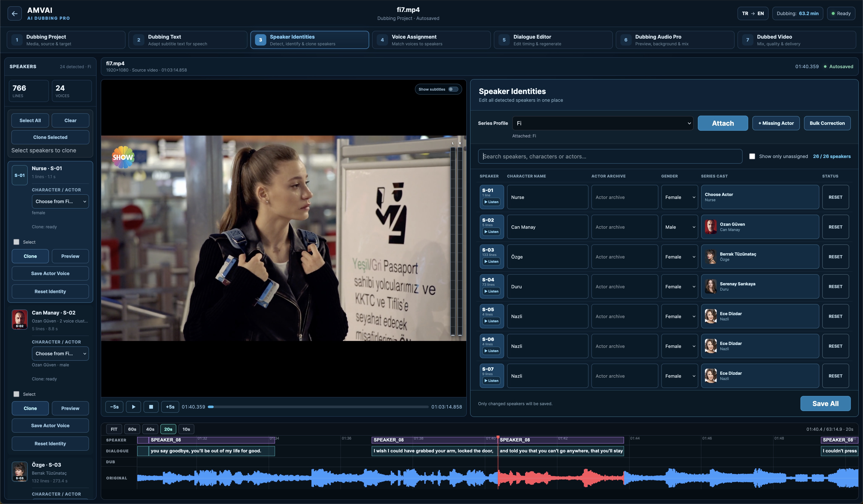This screenshot has height=504, width=863.
Task: Rewind the video with the −5s button
Action: [x=114, y=407]
